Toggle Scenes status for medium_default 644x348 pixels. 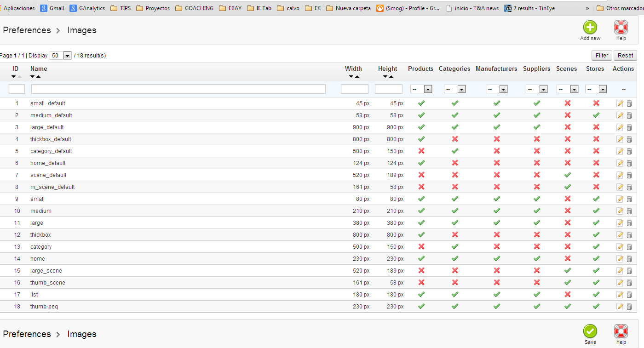point(568,115)
